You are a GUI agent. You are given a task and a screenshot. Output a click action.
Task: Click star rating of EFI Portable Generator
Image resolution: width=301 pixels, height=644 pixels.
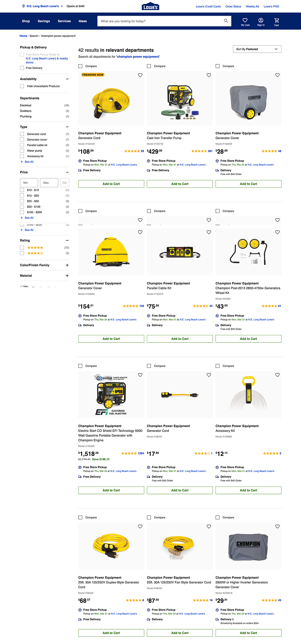[x=129, y=453]
